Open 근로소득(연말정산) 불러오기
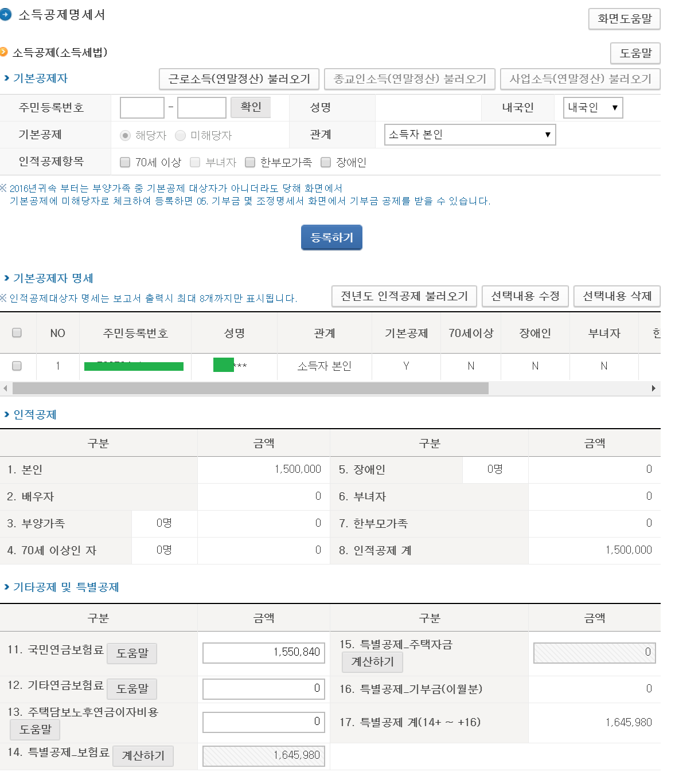 pos(239,79)
